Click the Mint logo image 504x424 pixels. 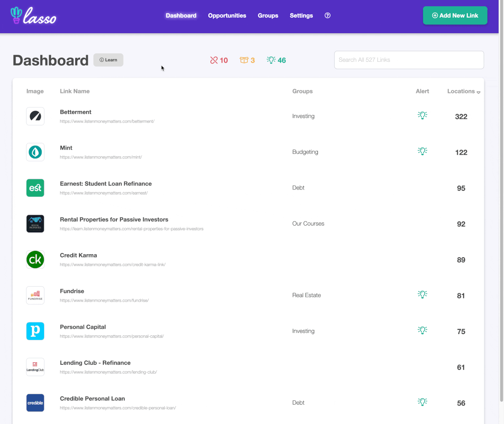(35, 152)
